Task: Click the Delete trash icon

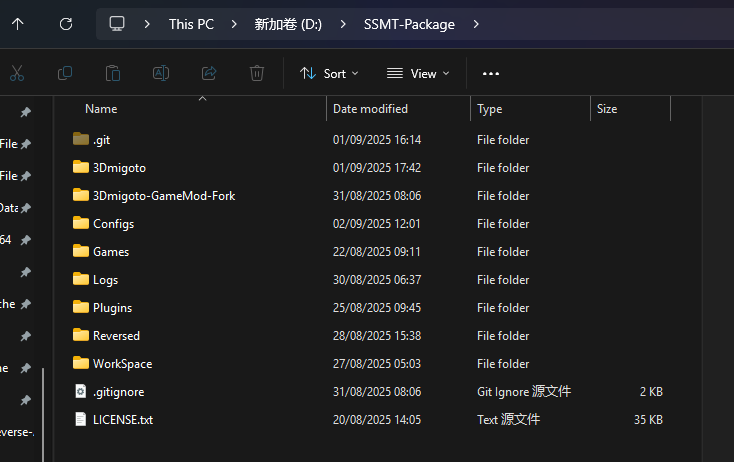Action: click(x=257, y=73)
